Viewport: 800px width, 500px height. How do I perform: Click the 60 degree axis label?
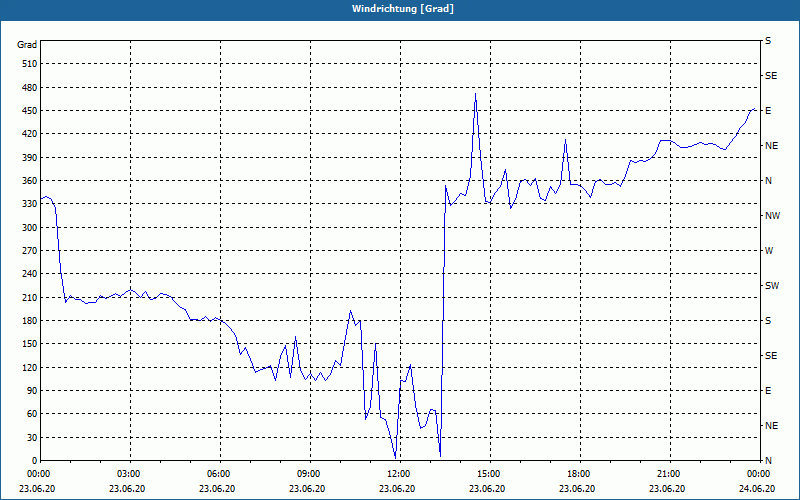(x=32, y=414)
